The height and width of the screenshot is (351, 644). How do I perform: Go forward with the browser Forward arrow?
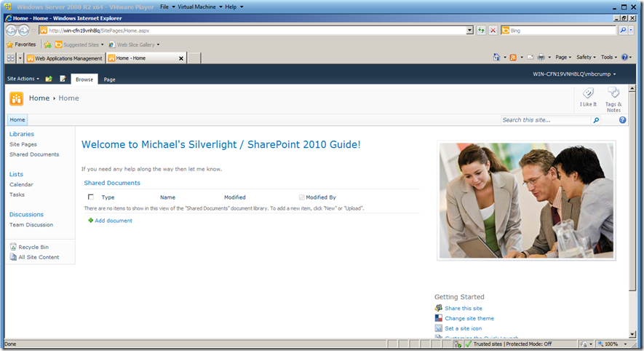[x=24, y=31]
